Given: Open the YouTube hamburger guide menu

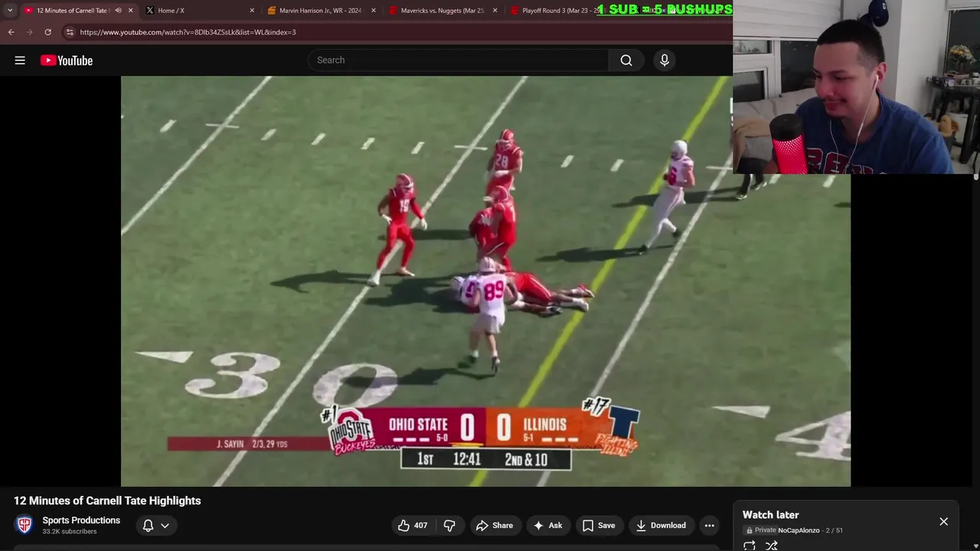Looking at the screenshot, I should (20, 60).
